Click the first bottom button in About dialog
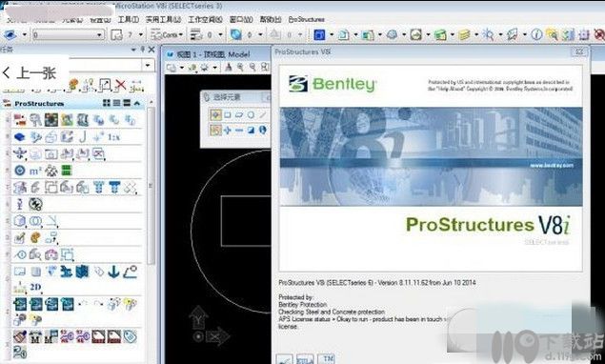The height and width of the screenshot is (364, 605). (x=284, y=359)
